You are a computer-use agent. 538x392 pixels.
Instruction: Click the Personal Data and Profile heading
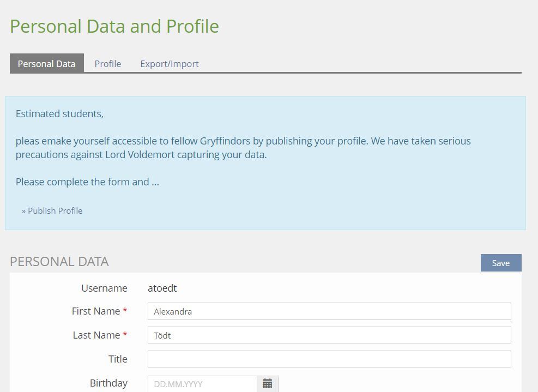[x=114, y=26]
